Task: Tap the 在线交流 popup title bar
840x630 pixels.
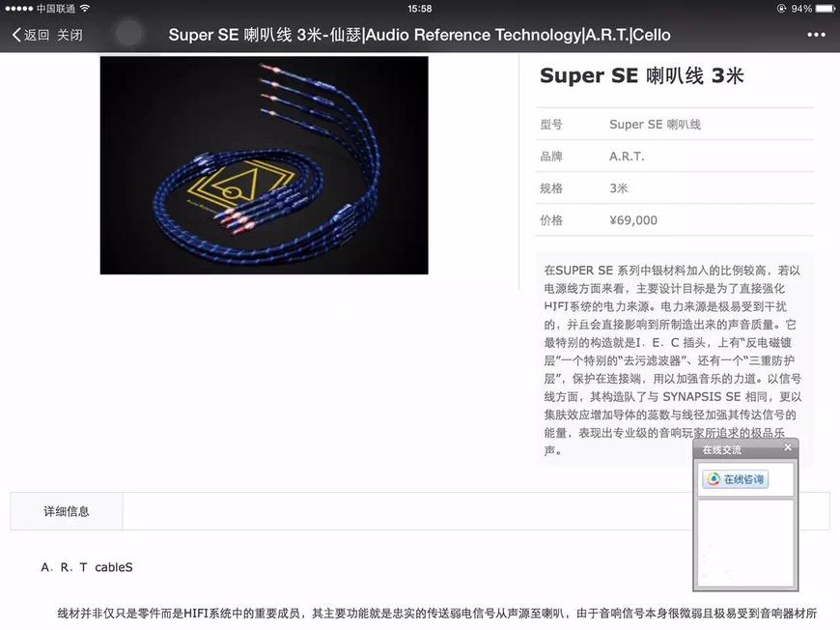Action: click(745, 449)
